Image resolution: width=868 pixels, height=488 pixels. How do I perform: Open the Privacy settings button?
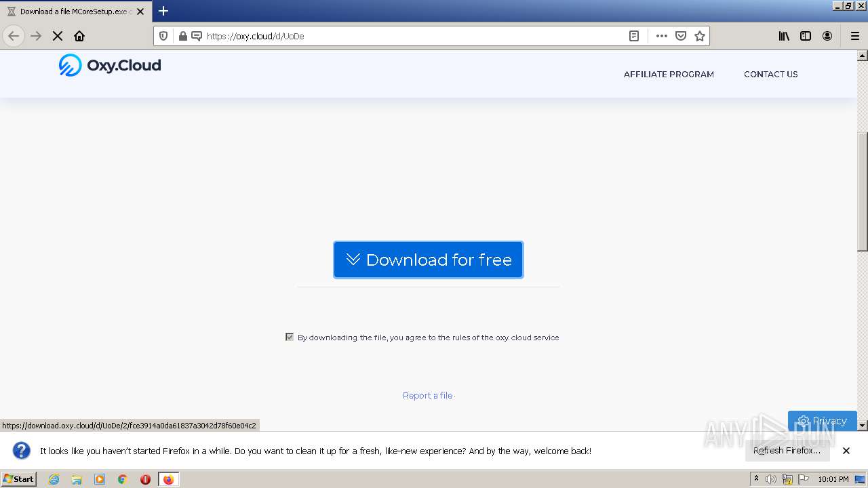point(822,420)
